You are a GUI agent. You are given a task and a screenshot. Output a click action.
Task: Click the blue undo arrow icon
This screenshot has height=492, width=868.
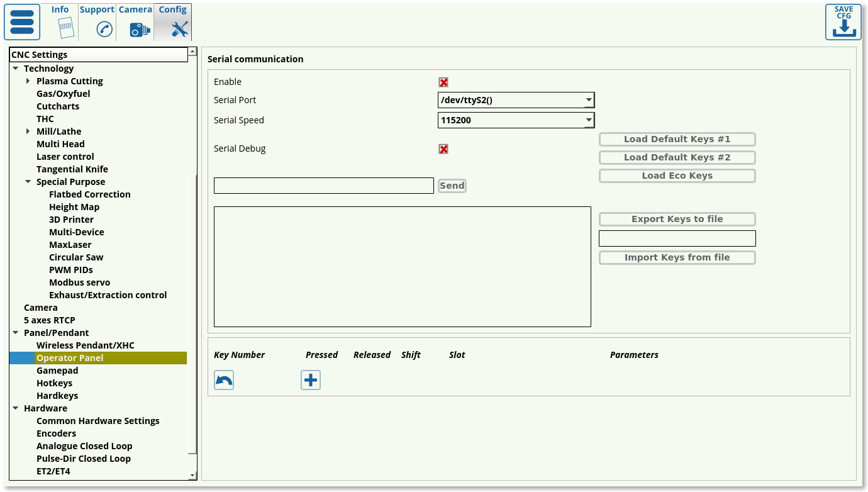pyautogui.click(x=224, y=380)
